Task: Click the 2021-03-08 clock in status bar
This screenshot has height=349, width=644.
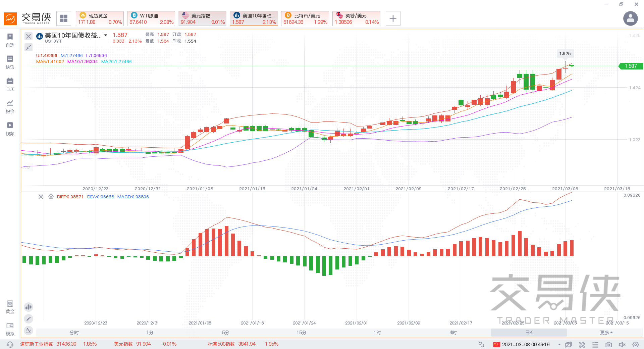Action: [526, 344]
